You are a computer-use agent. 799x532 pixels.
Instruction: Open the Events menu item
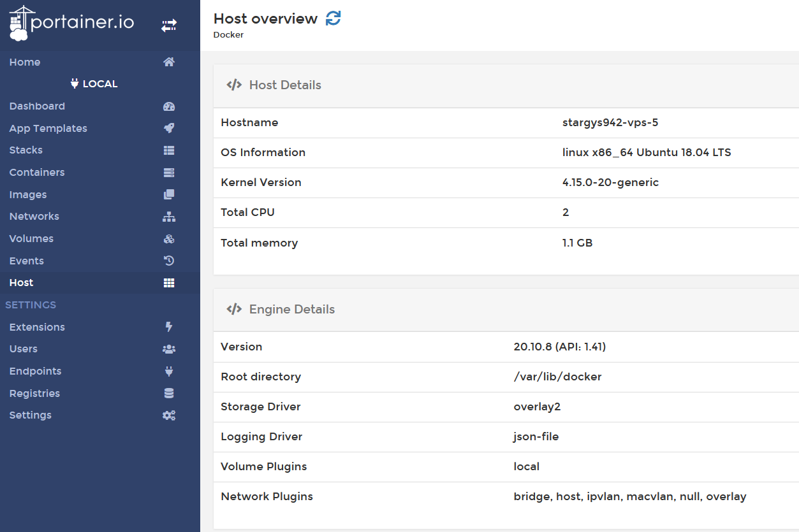[x=27, y=261]
